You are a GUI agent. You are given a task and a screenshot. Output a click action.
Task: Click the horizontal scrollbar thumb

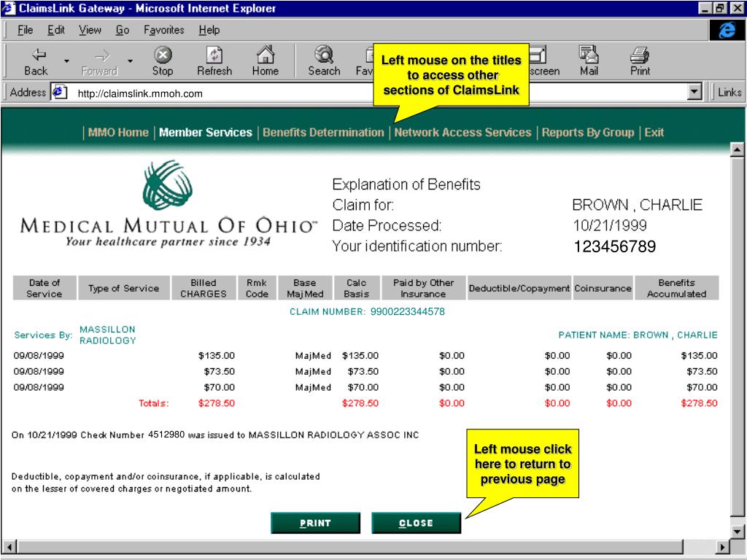[349, 547]
